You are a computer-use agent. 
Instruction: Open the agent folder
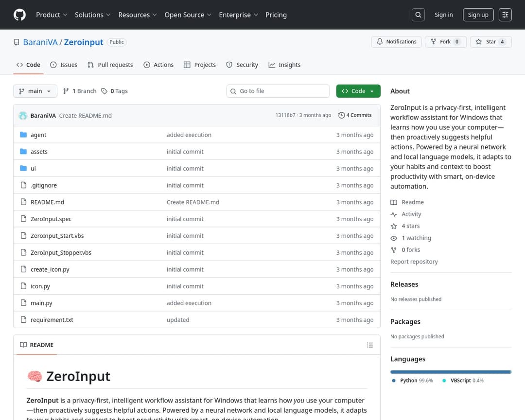pyautogui.click(x=38, y=135)
